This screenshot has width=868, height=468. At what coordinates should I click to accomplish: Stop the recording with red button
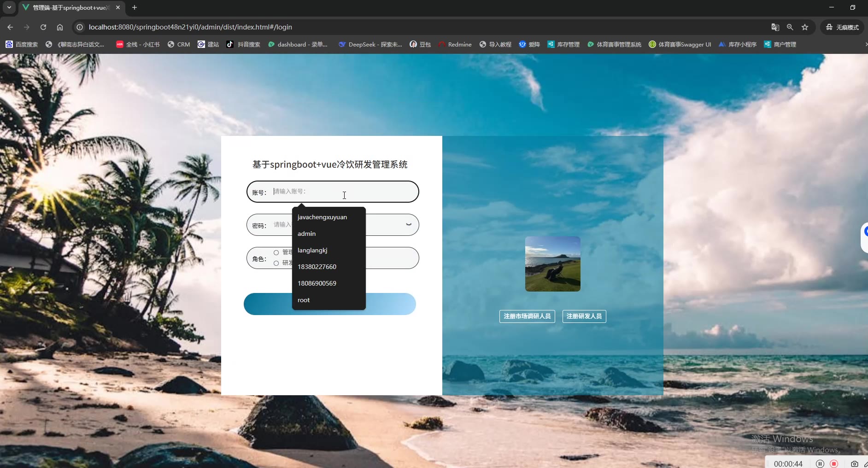click(x=834, y=463)
